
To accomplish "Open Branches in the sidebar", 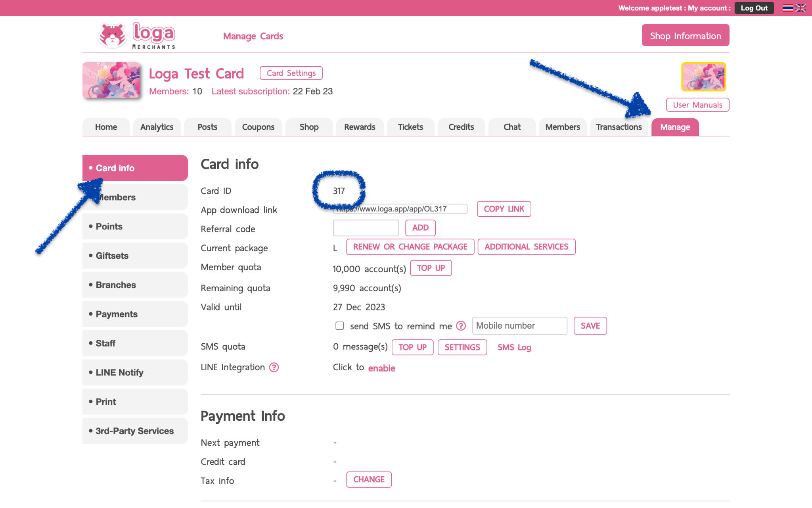I will [115, 285].
